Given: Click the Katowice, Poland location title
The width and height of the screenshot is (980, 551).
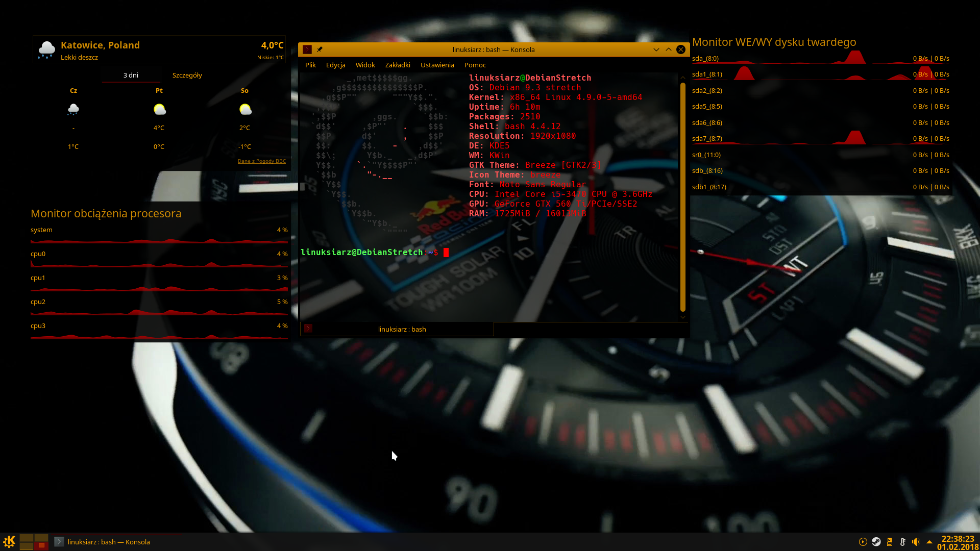Looking at the screenshot, I should [x=100, y=45].
